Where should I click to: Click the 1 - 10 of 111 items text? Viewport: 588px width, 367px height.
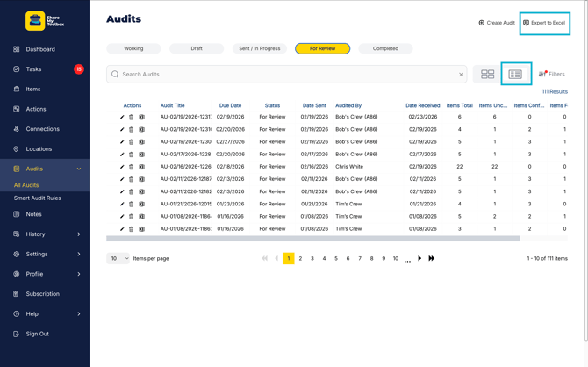click(547, 258)
